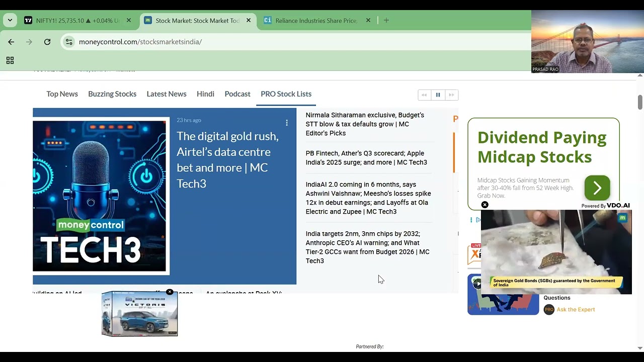Click the Prasad Rao webcam overlay
Screen dimensions: 644x362
[x=588, y=42]
